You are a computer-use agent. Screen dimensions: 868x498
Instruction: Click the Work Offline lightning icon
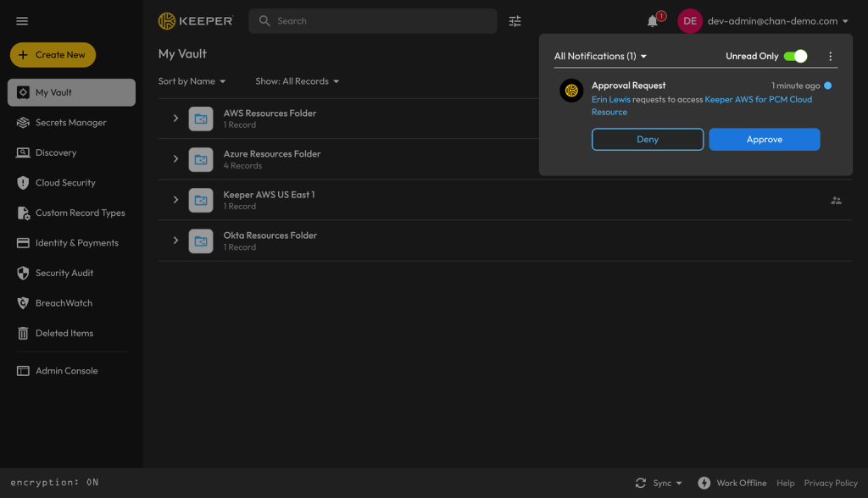(704, 483)
